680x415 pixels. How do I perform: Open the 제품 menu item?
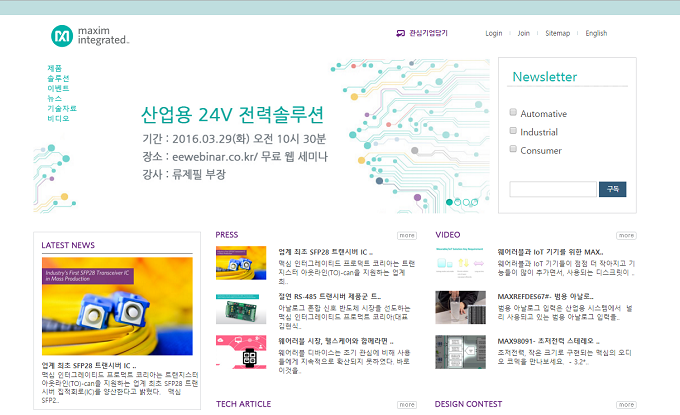click(x=54, y=68)
